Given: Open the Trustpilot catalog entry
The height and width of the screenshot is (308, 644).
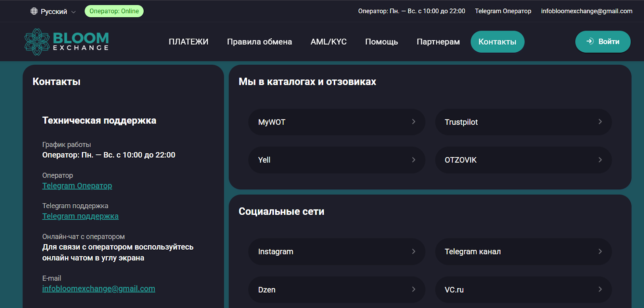Looking at the screenshot, I should click(523, 122).
